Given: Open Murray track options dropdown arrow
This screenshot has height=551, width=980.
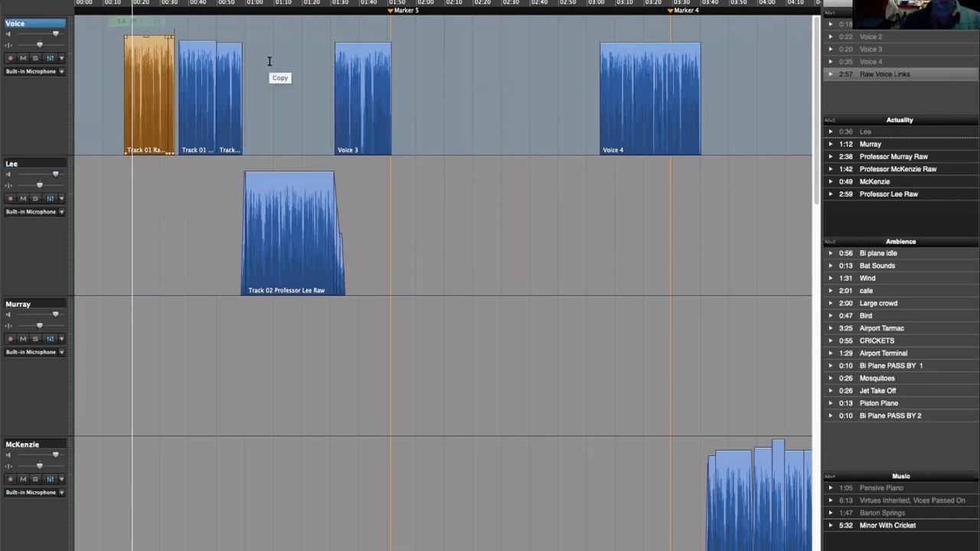Looking at the screenshot, I should tap(61, 338).
